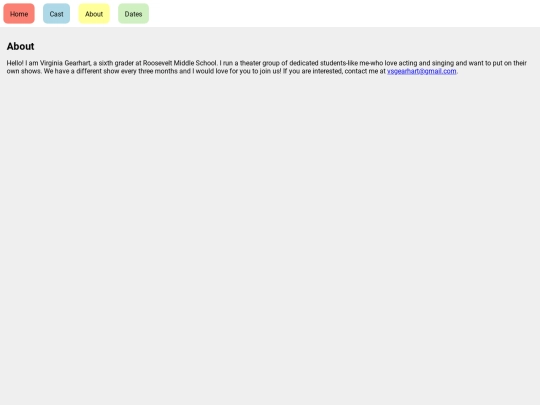Image resolution: width=540 pixels, height=405 pixels.
Task: Click the vsgearhart@gmail.com email link
Action: 422,71
